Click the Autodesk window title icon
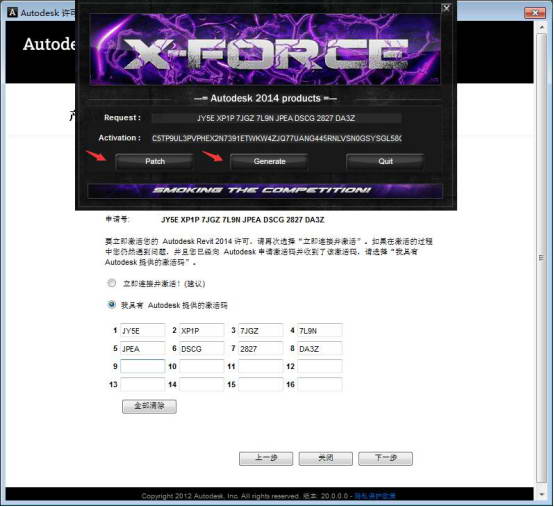The width and height of the screenshot is (554, 507). click(x=12, y=13)
